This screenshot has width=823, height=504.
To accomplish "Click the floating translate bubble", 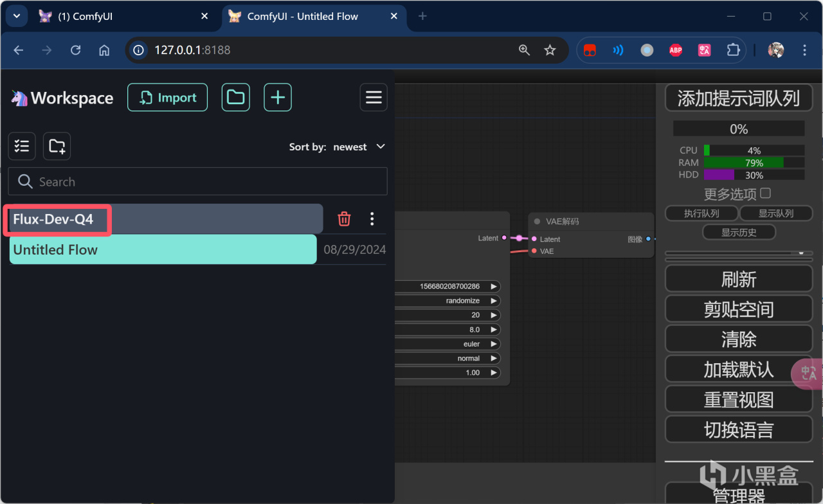I will tap(807, 374).
